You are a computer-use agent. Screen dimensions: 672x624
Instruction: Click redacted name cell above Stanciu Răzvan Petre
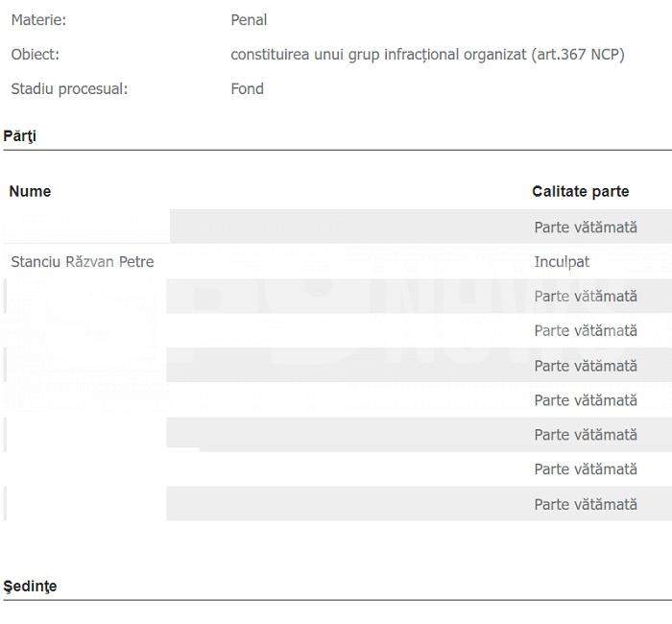pyautogui.click(x=85, y=227)
